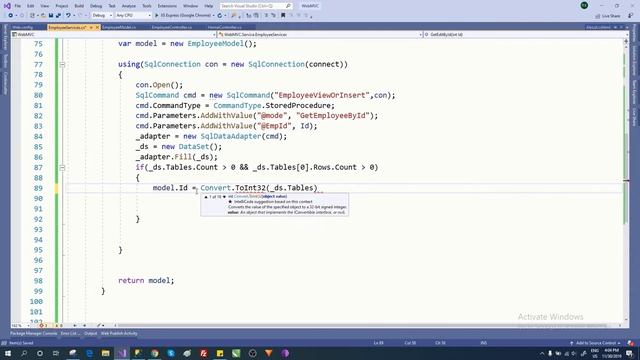Open the editor zoom level dropdown

click(x=20, y=326)
